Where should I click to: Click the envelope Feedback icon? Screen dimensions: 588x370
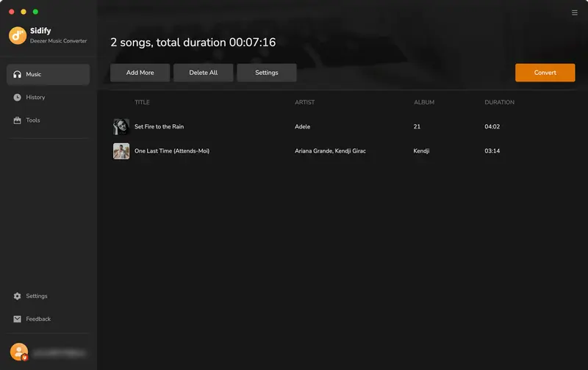click(x=17, y=319)
